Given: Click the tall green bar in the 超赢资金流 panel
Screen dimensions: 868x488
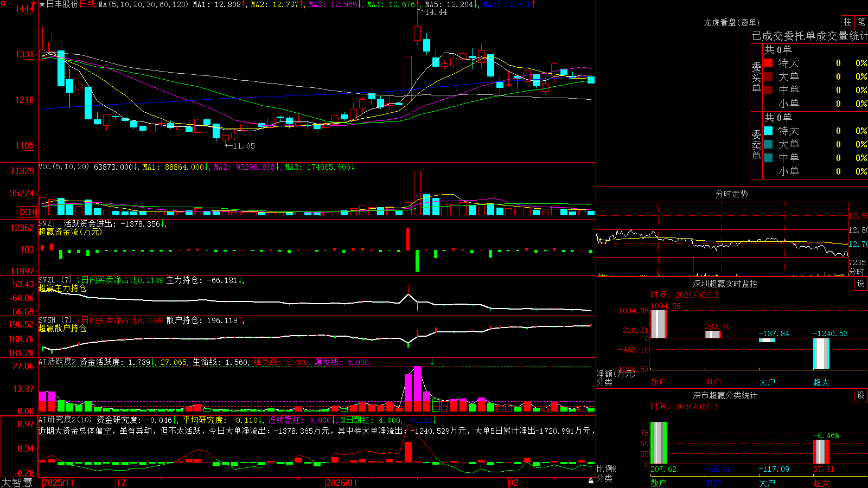Looking at the screenshot, I should click(417, 261).
